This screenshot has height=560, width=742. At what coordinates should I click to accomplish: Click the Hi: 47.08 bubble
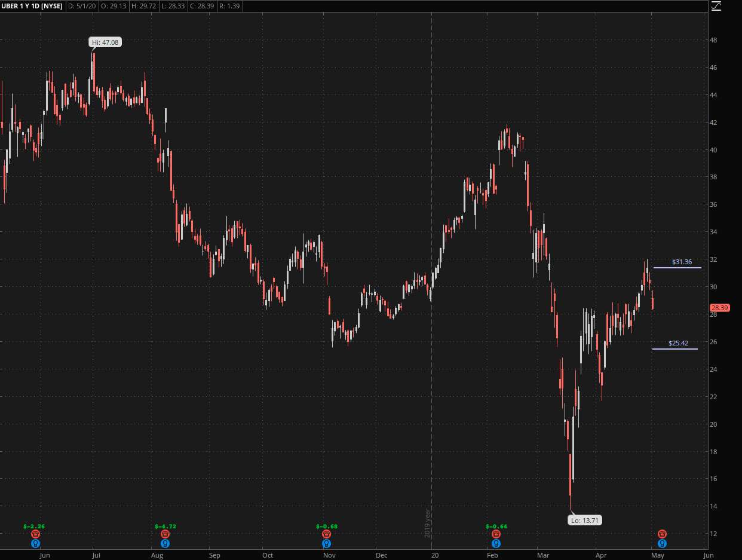[105, 42]
